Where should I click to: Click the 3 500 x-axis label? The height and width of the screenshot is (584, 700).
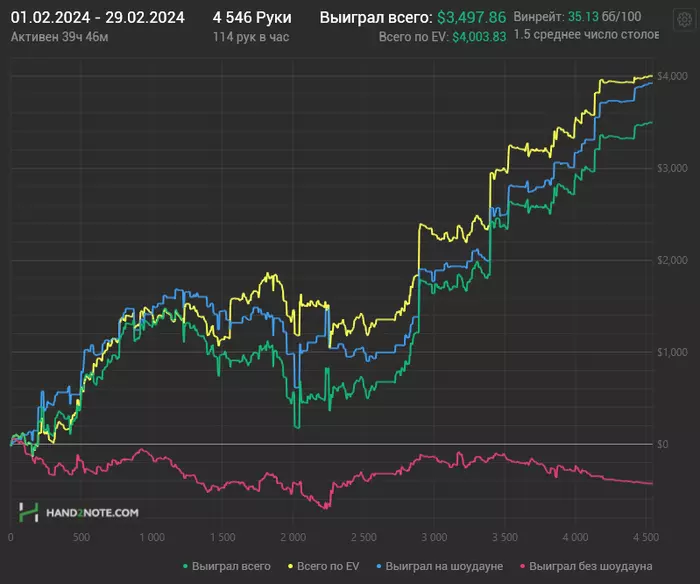click(504, 537)
